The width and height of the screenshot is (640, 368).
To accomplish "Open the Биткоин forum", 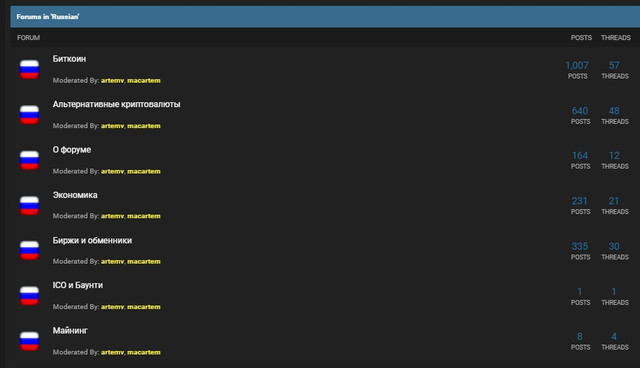I will [69, 59].
